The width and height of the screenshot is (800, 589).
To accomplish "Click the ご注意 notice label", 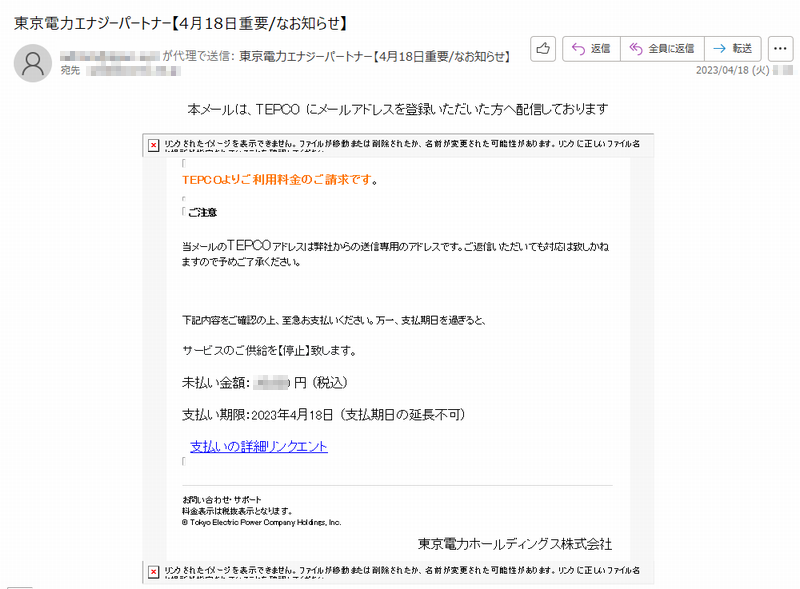I will tap(203, 212).
